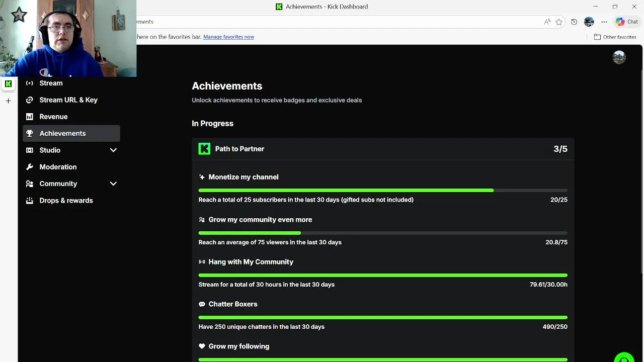Open the Moderation page
The width and height of the screenshot is (644, 362).
click(71, 167)
